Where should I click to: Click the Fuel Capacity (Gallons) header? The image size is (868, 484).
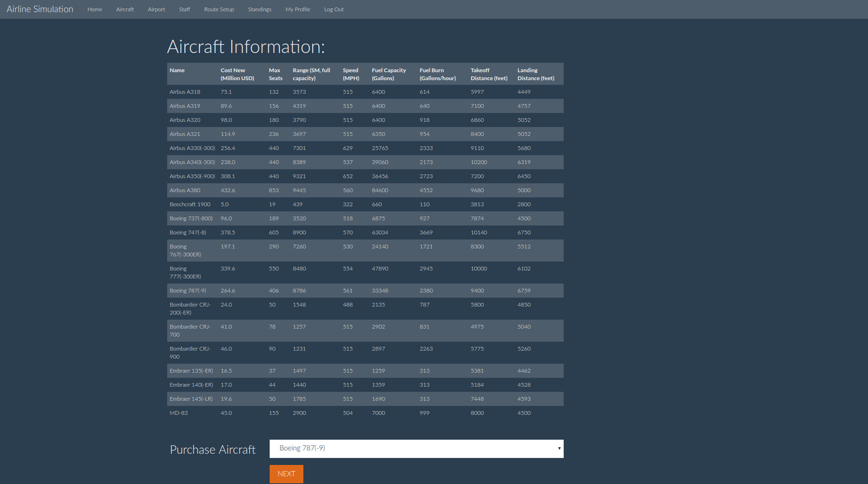389,74
